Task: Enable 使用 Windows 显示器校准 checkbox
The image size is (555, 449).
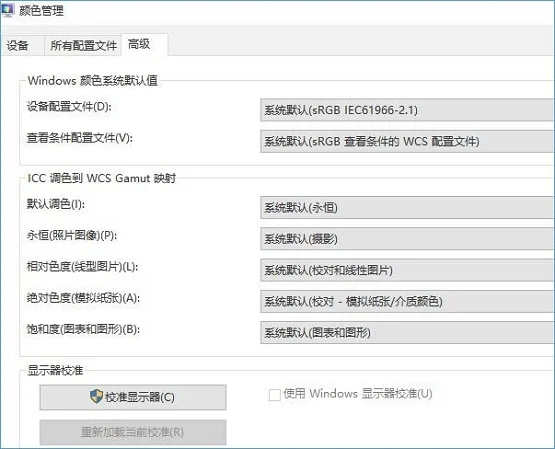Action: (275, 395)
